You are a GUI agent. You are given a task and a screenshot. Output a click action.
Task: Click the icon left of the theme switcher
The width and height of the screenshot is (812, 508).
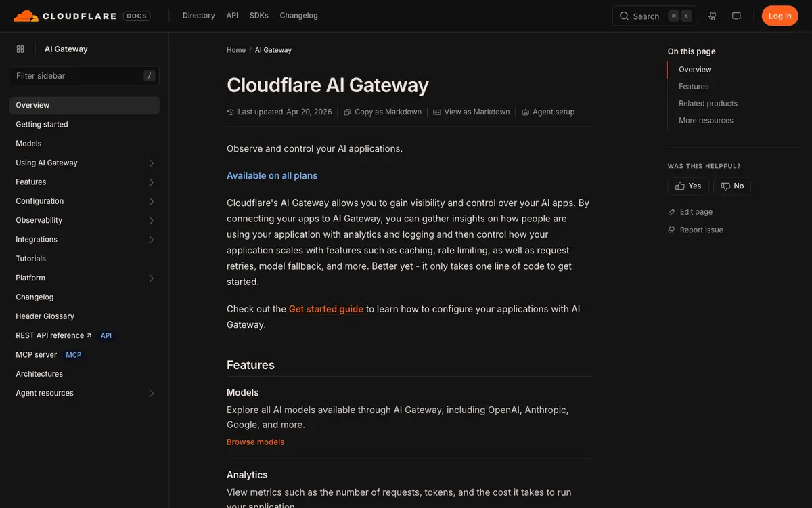click(x=713, y=16)
